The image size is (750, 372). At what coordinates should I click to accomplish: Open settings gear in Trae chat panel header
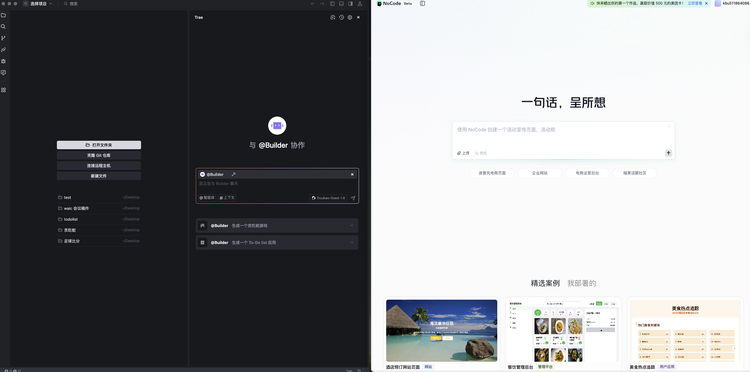350,17
